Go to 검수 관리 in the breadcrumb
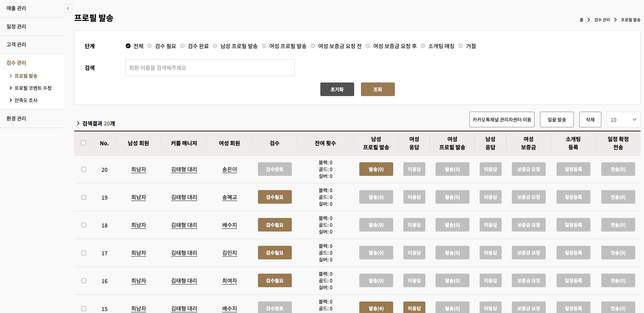 [x=602, y=20]
